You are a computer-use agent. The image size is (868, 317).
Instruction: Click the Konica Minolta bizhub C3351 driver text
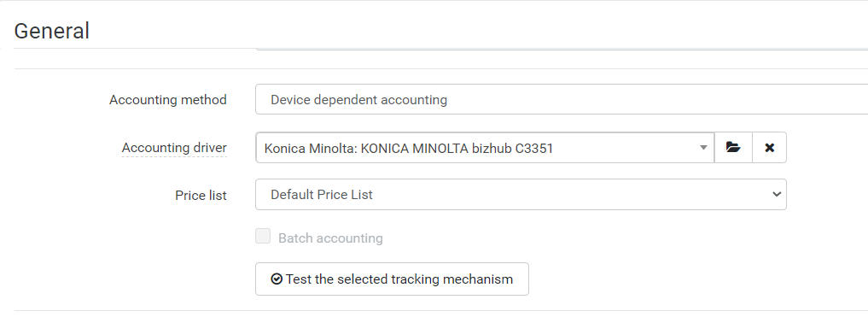(x=409, y=148)
